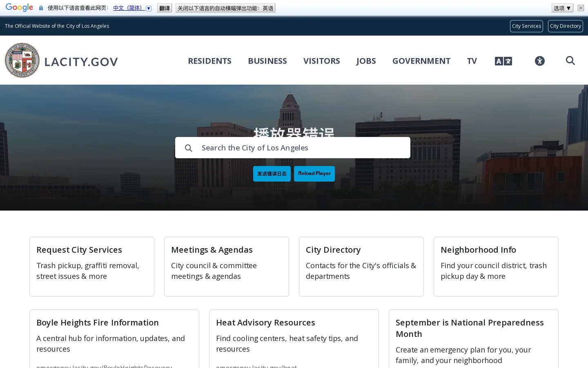Open the VISITORS menu
This screenshot has width=588, height=368.
[x=322, y=61]
